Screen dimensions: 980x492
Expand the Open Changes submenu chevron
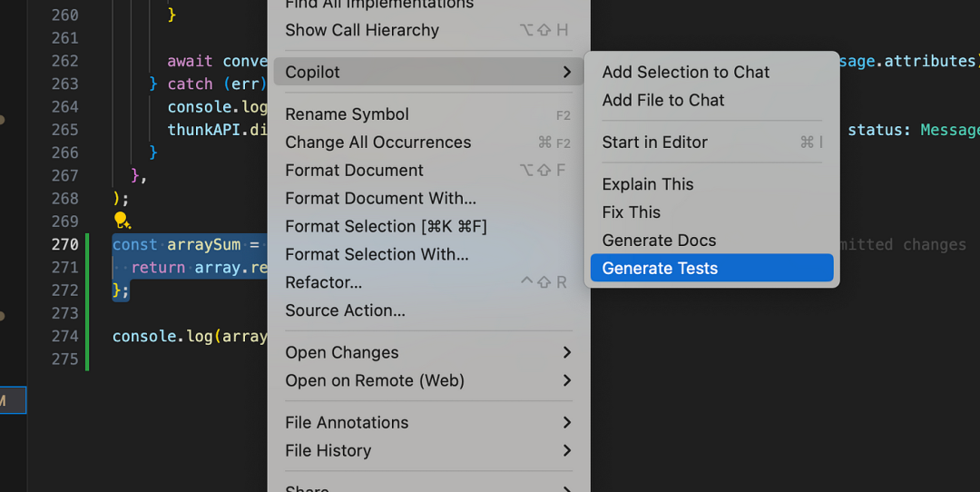tap(567, 352)
